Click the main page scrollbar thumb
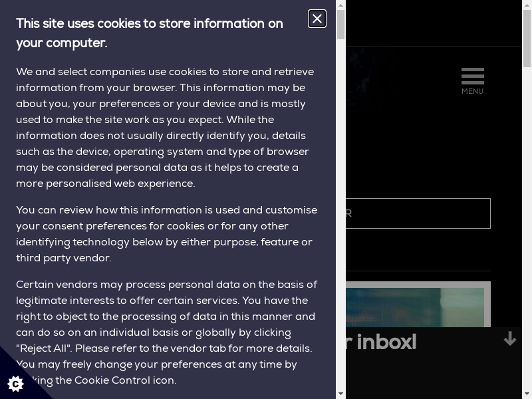 click(527, 40)
